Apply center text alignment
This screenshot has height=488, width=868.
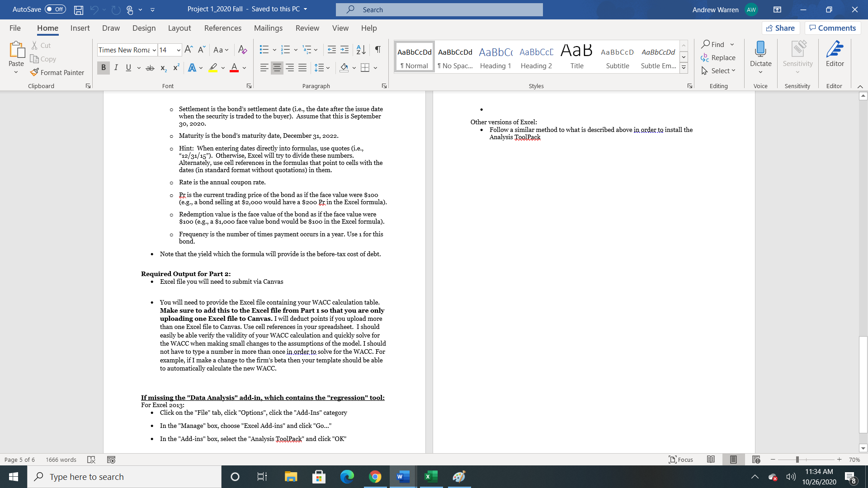coord(277,68)
